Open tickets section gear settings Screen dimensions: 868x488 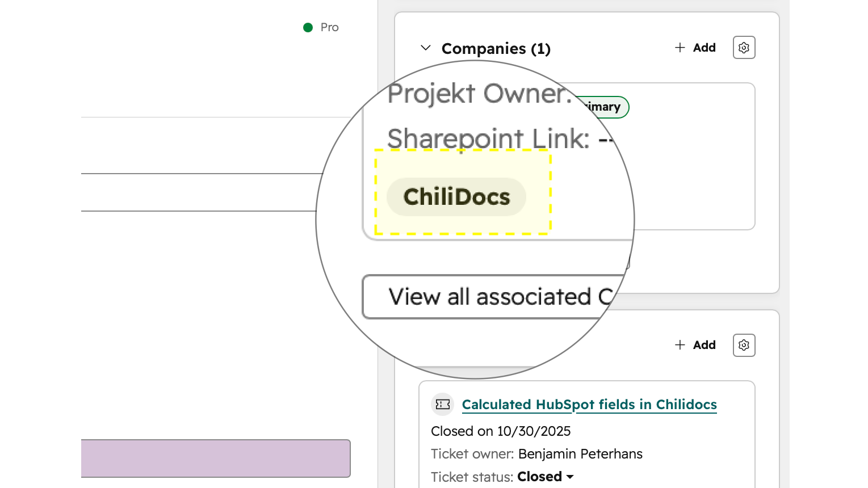744,345
